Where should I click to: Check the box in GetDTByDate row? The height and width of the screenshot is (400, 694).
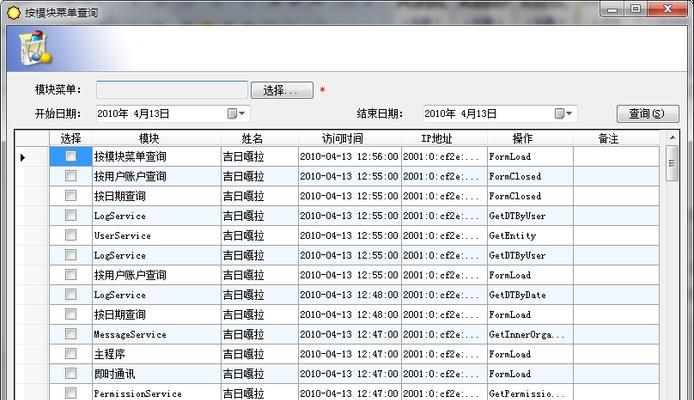click(x=71, y=294)
